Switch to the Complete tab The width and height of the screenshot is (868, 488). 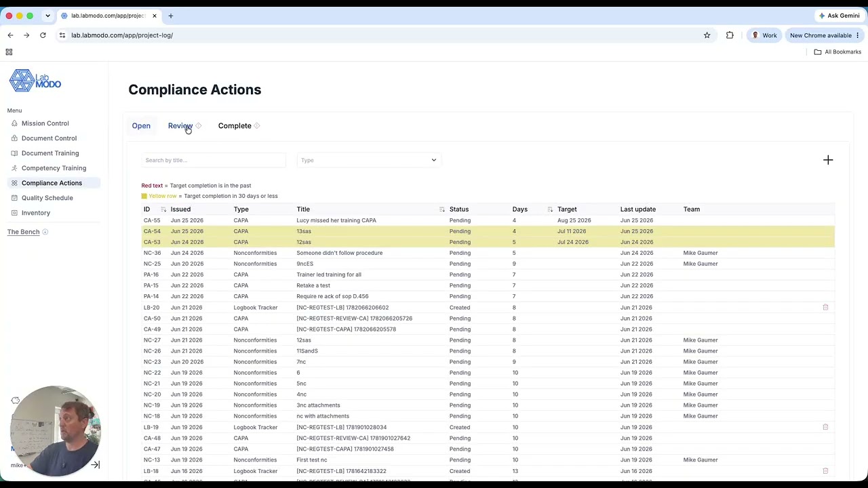235,126
